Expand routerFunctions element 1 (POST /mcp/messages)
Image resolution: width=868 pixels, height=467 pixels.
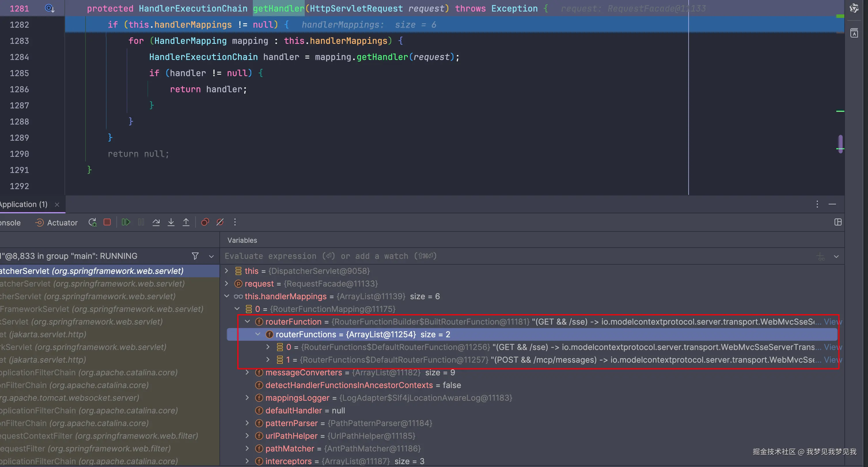click(268, 360)
